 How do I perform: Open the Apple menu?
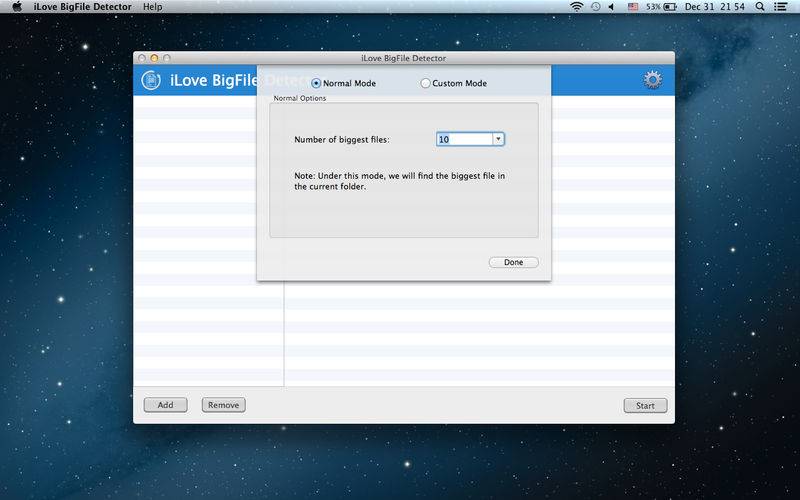17,7
